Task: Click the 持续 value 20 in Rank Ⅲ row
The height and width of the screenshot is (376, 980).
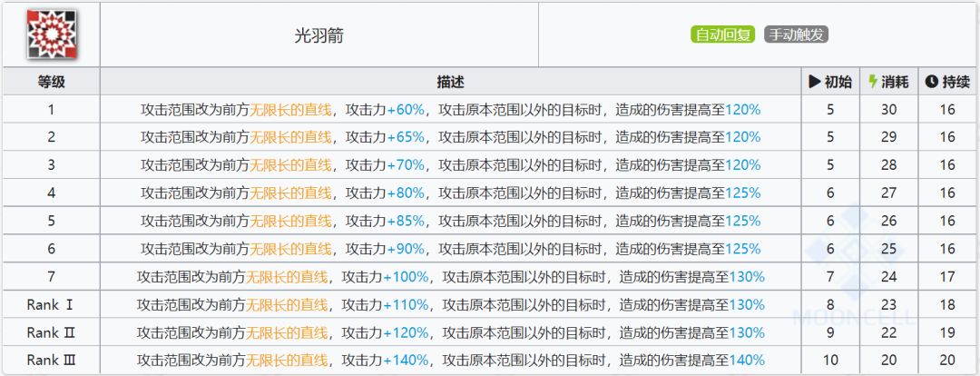Action: (947, 361)
